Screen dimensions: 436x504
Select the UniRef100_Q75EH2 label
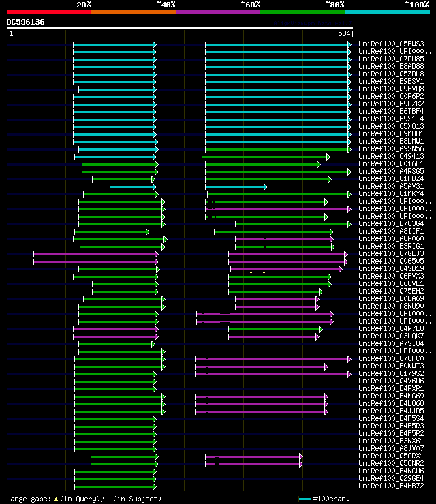click(x=391, y=292)
